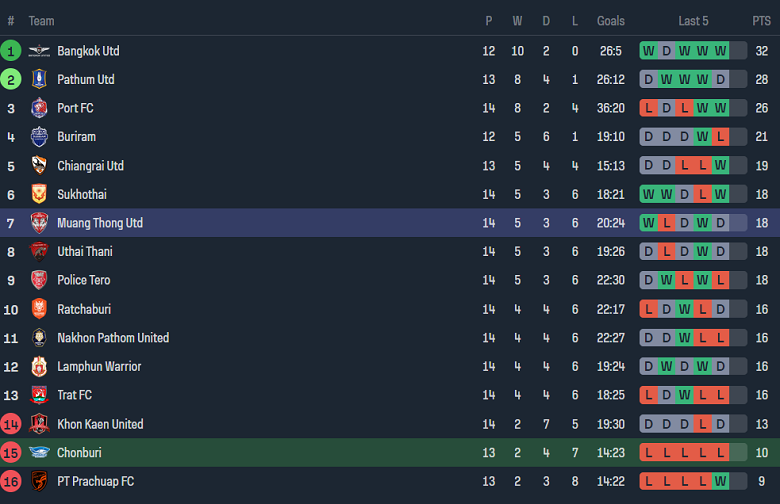Click the Sukhothai club badge
The height and width of the screenshot is (504, 780).
pyautogui.click(x=39, y=195)
